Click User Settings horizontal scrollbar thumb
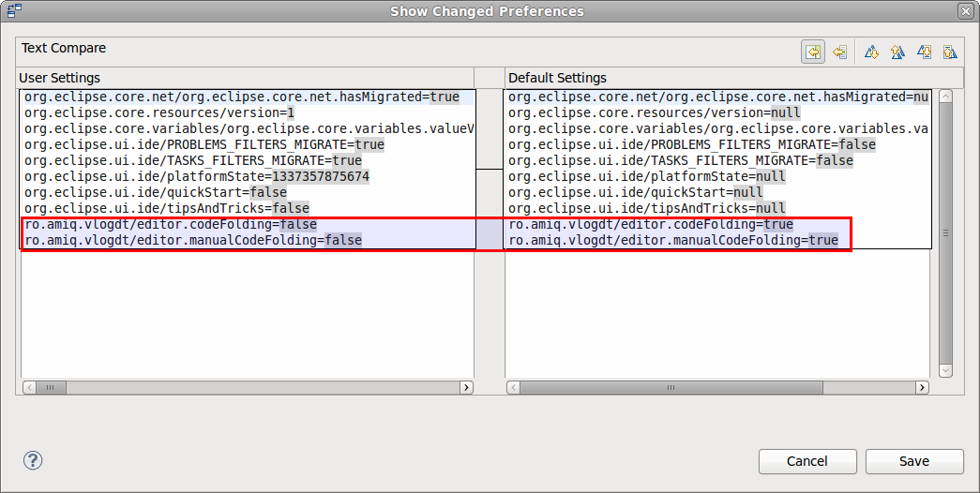 pos(52,387)
